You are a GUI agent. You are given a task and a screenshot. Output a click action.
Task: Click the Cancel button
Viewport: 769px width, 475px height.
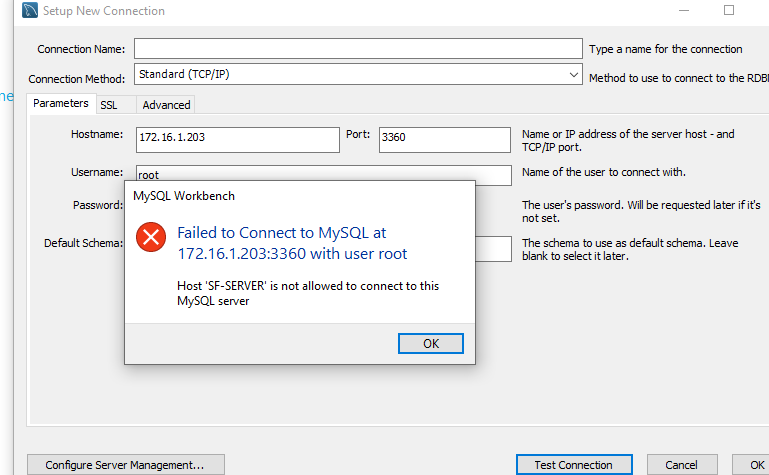(682, 465)
